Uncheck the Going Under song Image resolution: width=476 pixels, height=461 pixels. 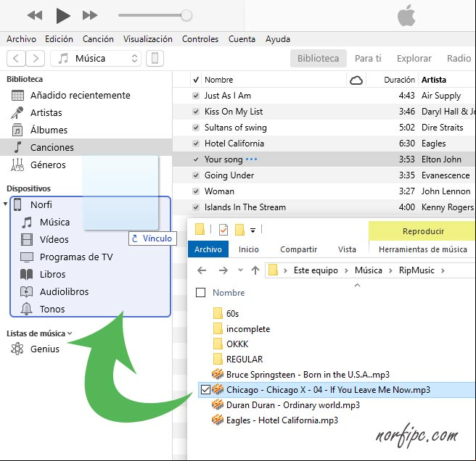pos(196,175)
